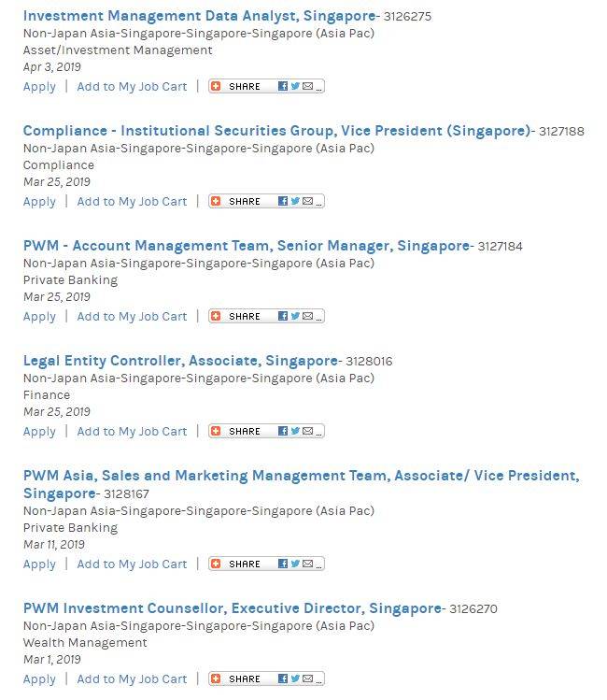Open PWM Asia Sales and Marketing Management Team listing

coord(301,476)
